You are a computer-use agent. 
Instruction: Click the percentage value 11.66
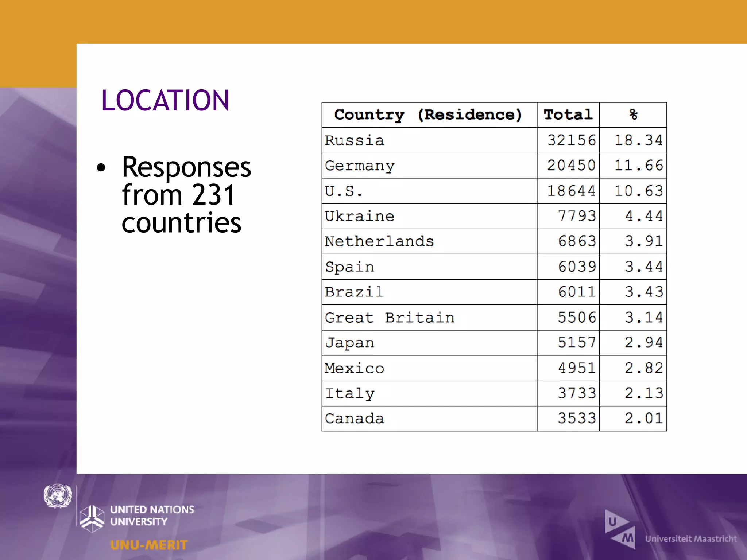638,166
